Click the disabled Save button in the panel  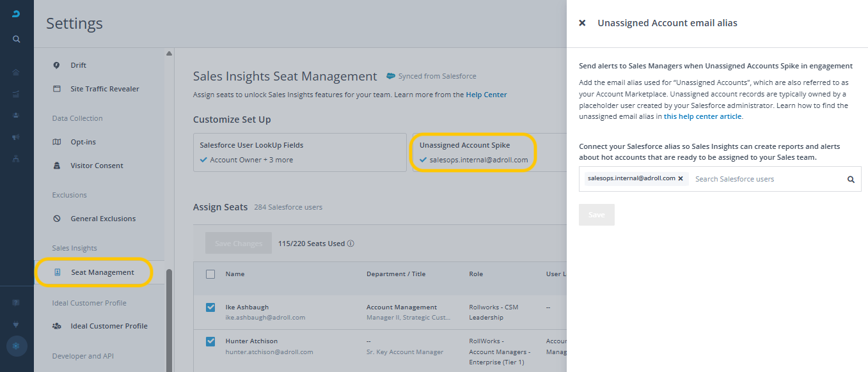pyautogui.click(x=597, y=215)
